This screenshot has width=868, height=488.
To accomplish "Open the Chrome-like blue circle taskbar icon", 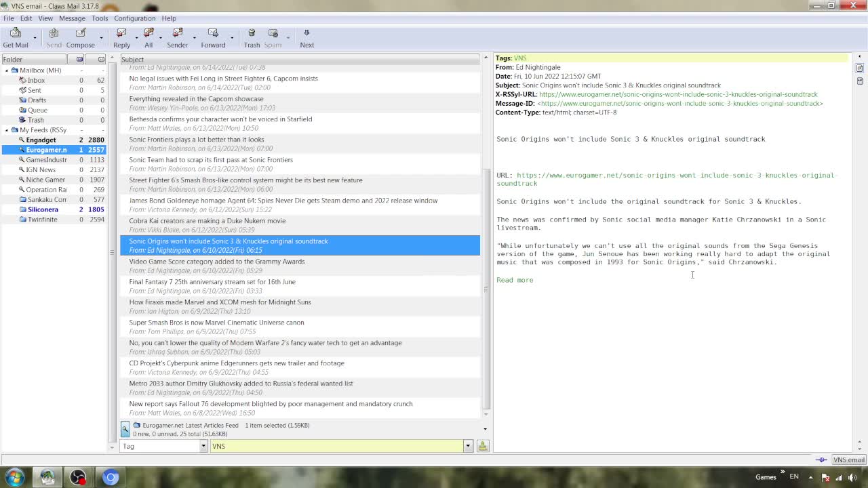I will pyautogui.click(x=111, y=477).
